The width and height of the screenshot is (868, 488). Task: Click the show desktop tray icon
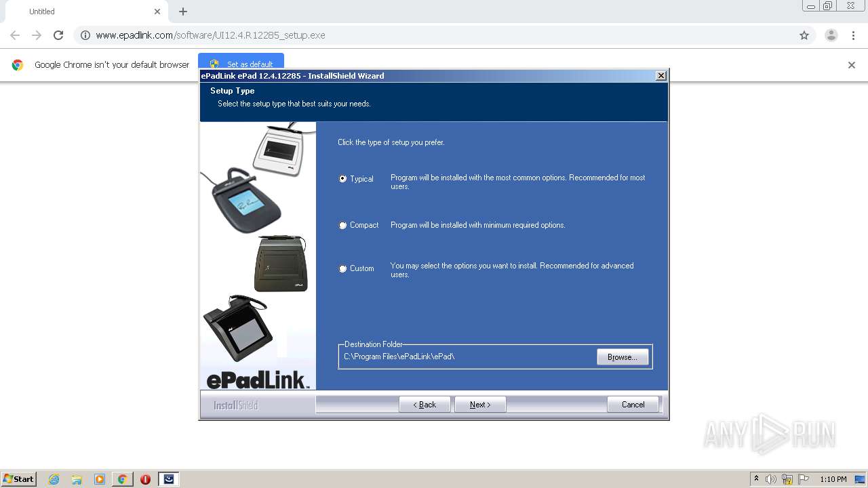pos(860,479)
